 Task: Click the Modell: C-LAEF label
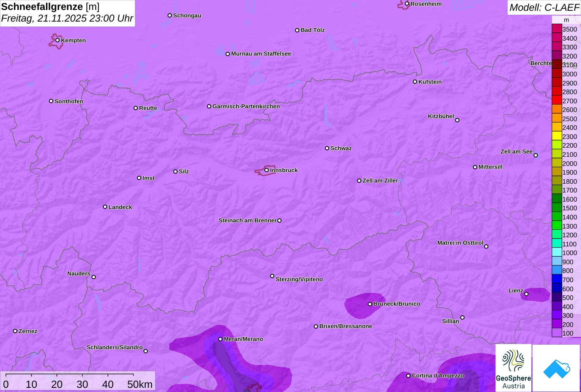(x=544, y=7)
